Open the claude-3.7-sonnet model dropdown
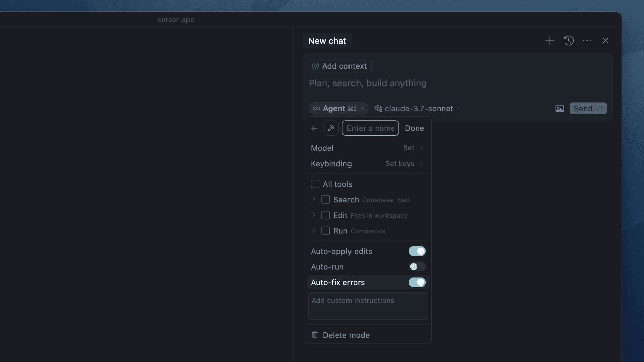 point(458,108)
